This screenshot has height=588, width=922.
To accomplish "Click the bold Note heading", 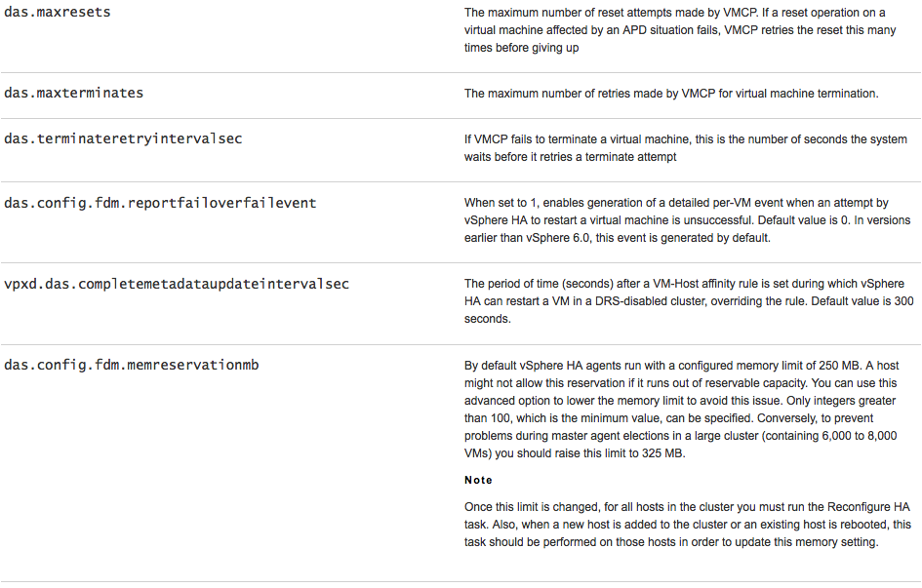I will [x=478, y=480].
